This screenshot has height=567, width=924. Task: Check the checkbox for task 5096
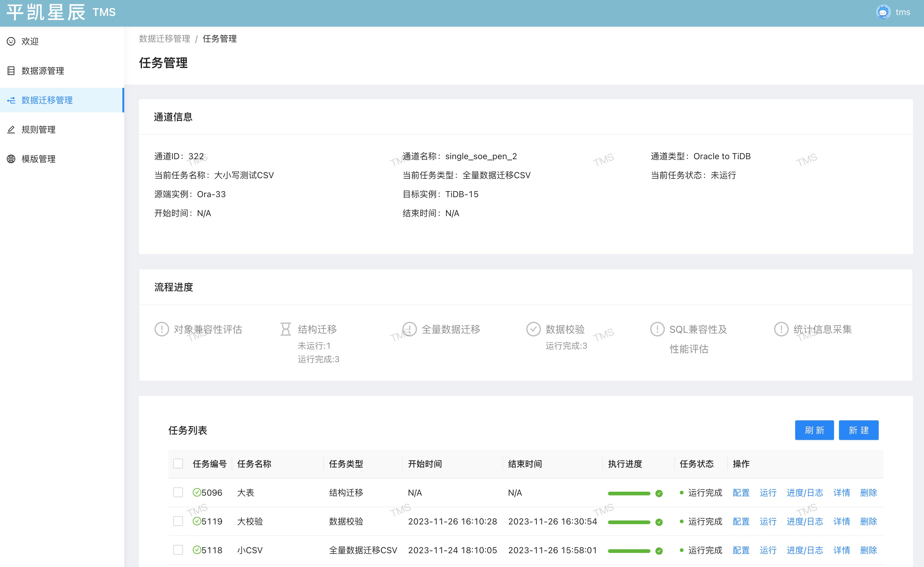coord(178,492)
